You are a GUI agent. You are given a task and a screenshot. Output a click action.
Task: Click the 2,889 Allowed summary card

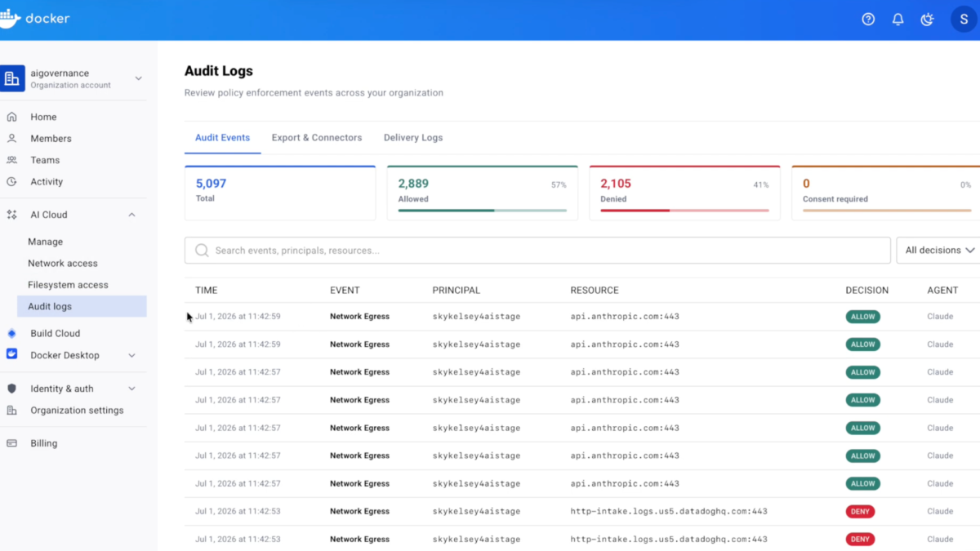(483, 193)
